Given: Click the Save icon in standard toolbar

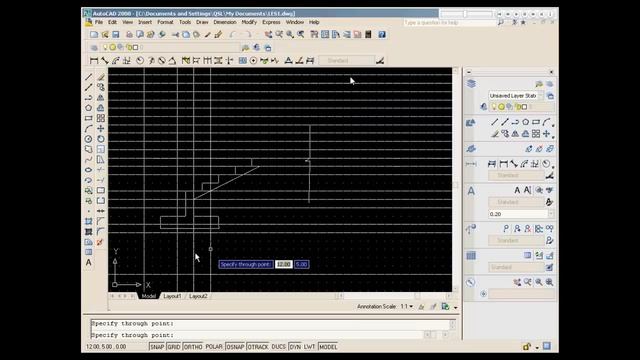Looking at the screenshot, I should [x=116, y=35].
